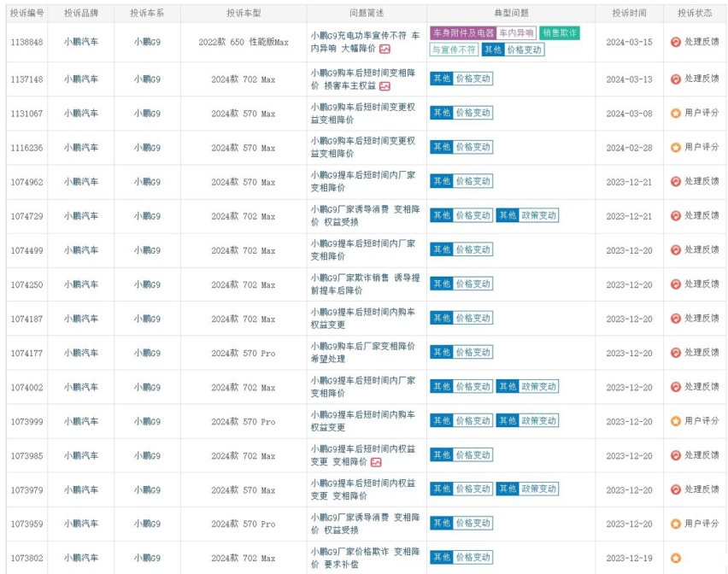Screen dimensions: 728x574
Task: Click the 政策变动 tag in row 1073999
Action: point(538,421)
